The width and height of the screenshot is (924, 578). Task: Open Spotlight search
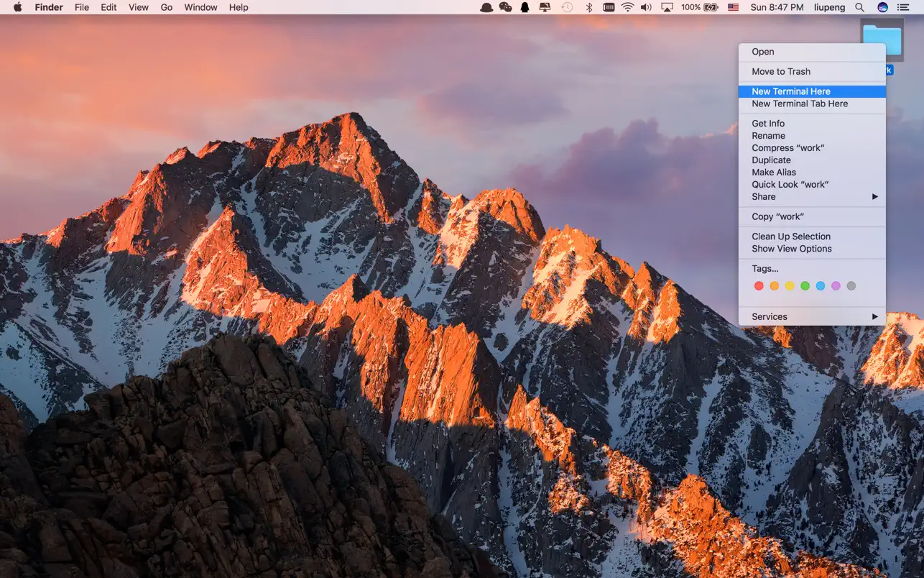(859, 7)
